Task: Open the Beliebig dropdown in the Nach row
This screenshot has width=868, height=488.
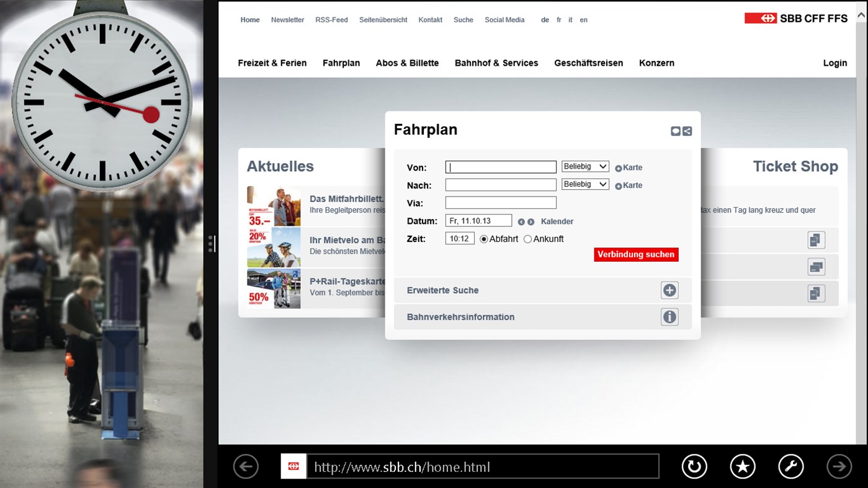Action: click(x=585, y=184)
